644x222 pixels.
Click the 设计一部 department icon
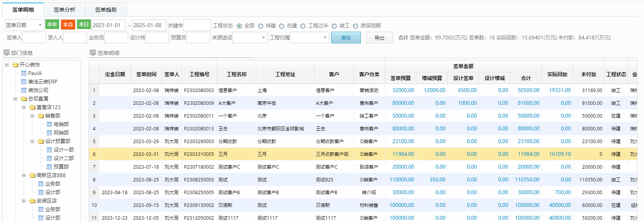[50, 150]
